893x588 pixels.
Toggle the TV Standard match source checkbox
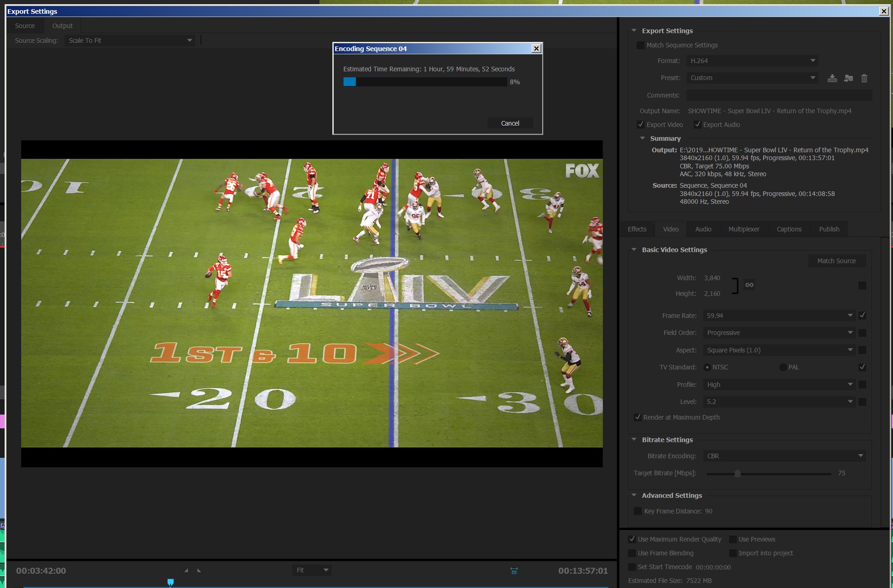pyautogui.click(x=862, y=367)
